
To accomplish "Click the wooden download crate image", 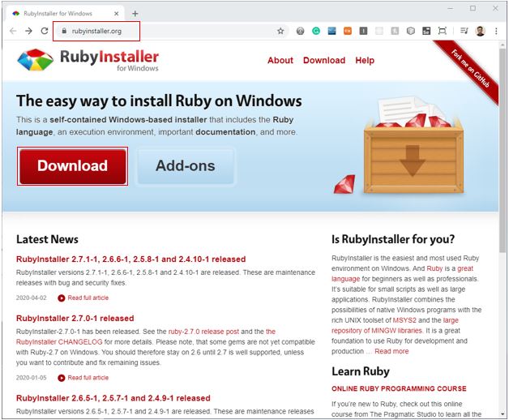I will click(413, 146).
